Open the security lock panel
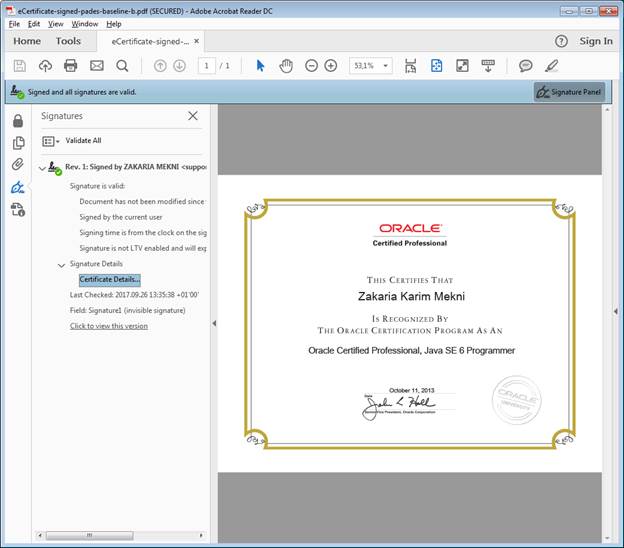Image resolution: width=624 pixels, height=548 pixels. click(x=18, y=121)
